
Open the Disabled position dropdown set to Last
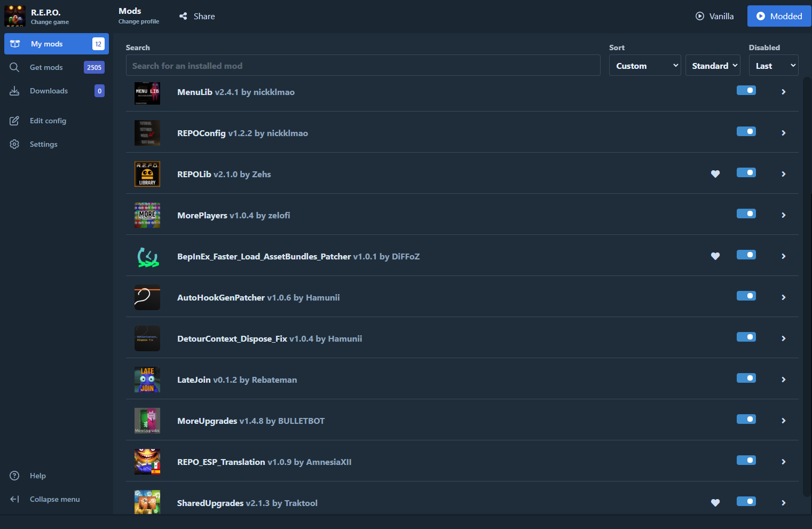pos(774,65)
